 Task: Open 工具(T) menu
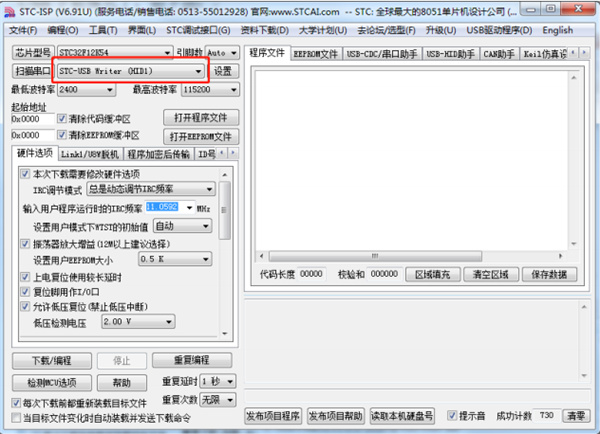103,30
